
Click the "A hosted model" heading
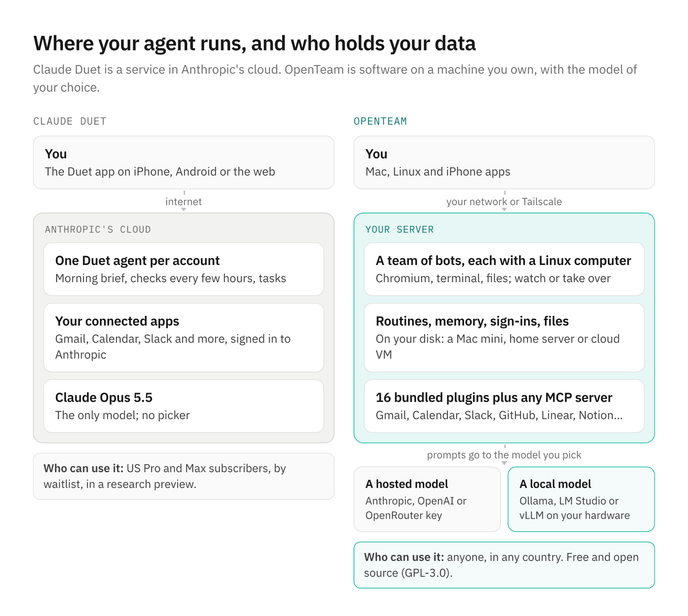point(407,484)
